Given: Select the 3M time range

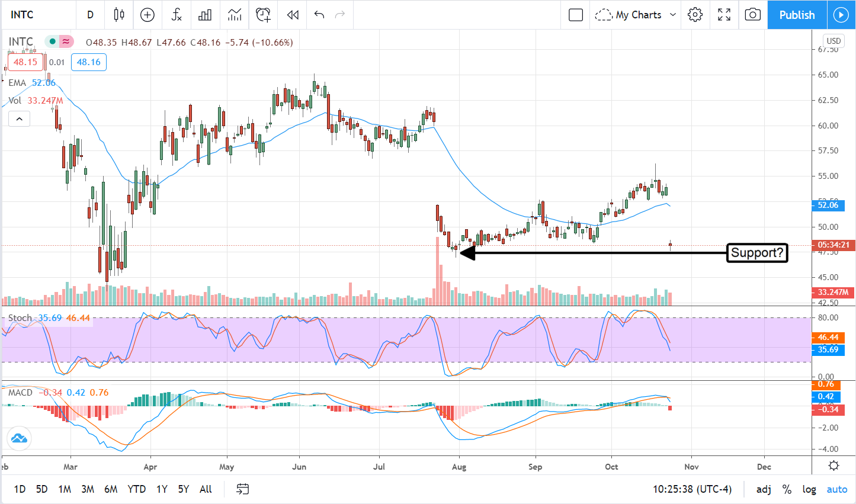Looking at the screenshot, I should pos(88,489).
